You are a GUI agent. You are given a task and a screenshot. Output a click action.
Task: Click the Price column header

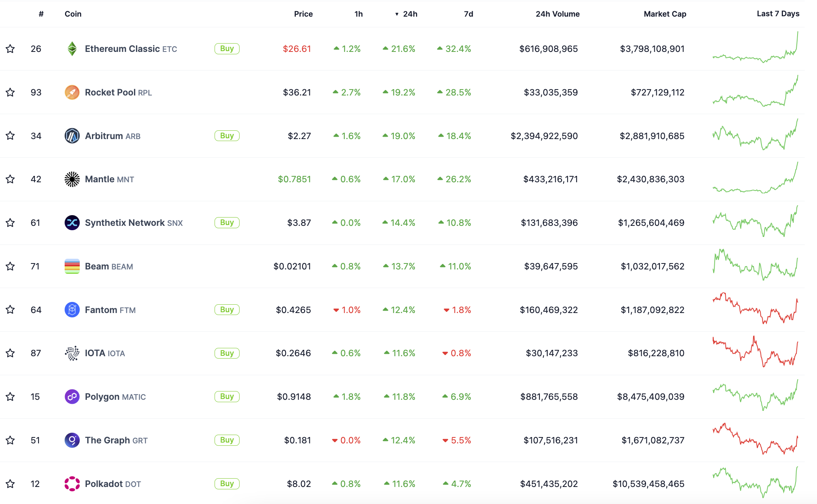tap(303, 14)
